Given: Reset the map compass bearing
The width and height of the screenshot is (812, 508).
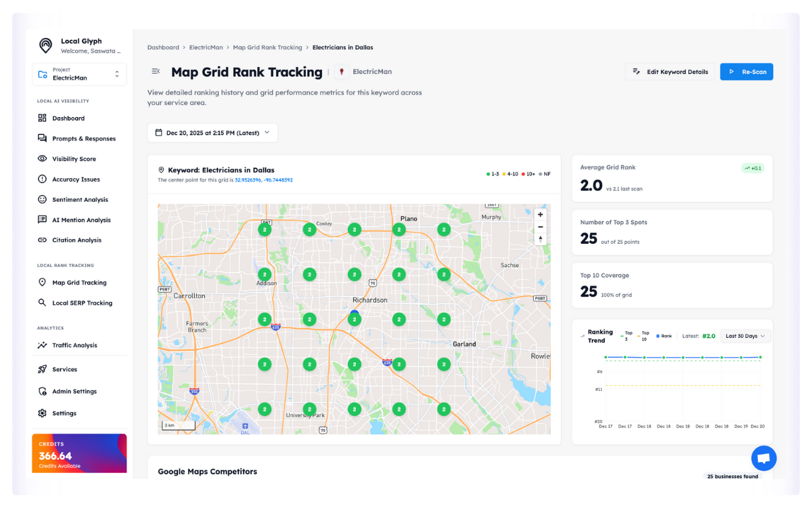Looking at the screenshot, I should point(540,239).
